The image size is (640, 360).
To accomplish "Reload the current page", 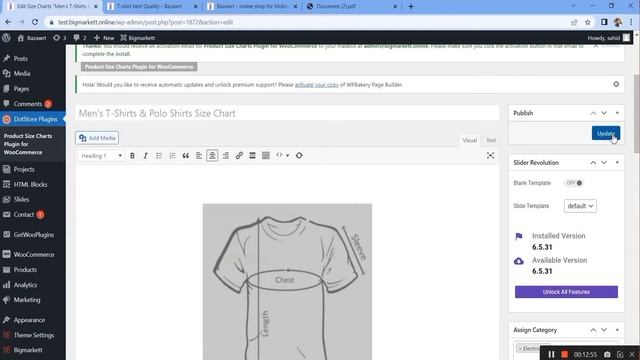I will (x=35, y=22).
